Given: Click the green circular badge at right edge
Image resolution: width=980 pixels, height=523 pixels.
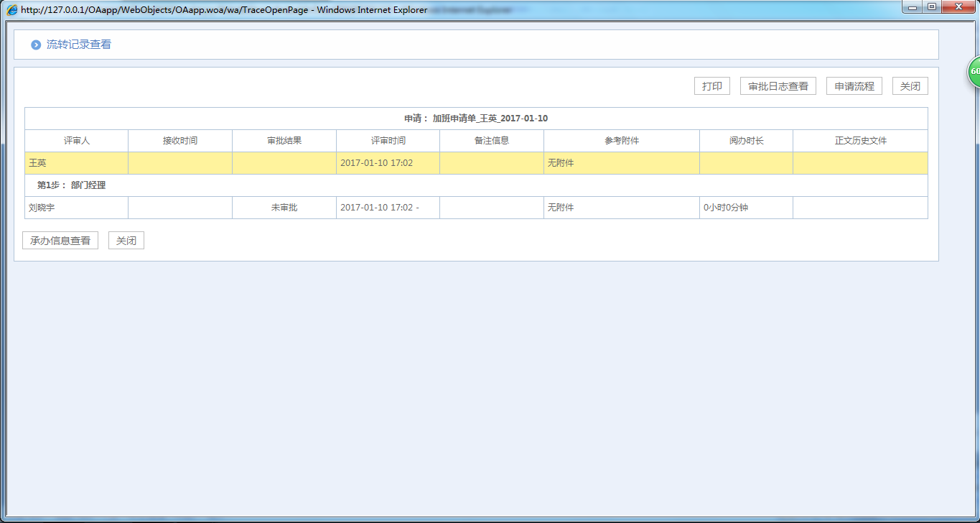Looking at the screenshot, I should (974, 72).
